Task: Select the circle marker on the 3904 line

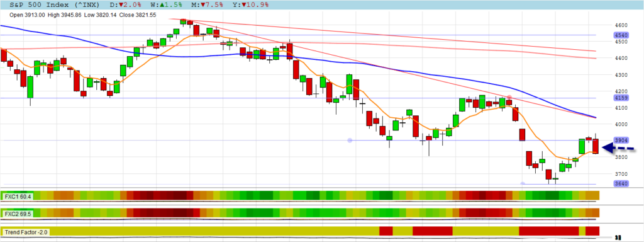Action: pyautogui.click(x=350, y=141)
